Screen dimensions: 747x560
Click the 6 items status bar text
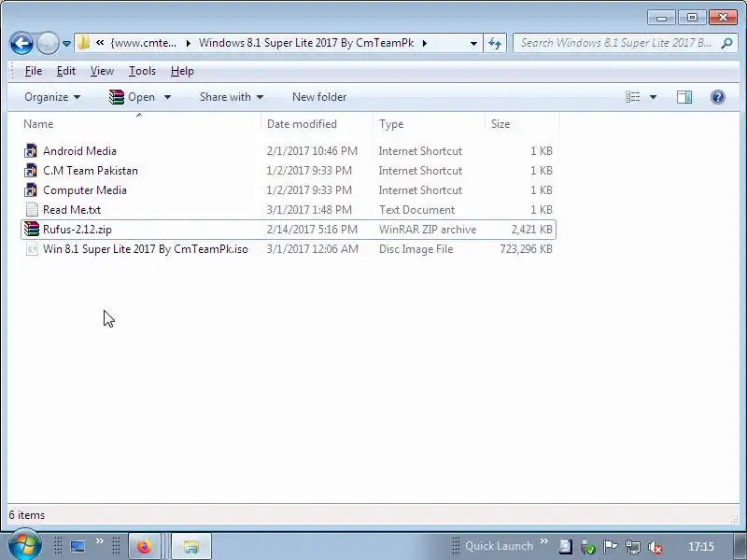(27, 515)
